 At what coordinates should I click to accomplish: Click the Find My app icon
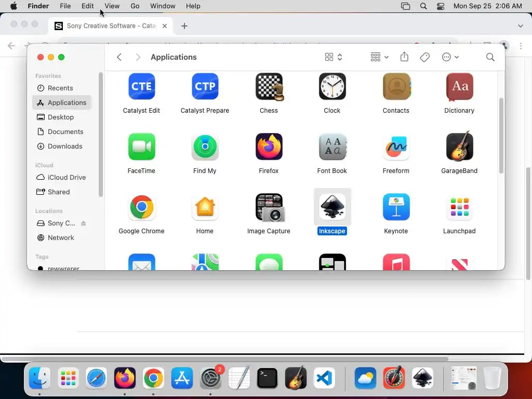coord(205,147)
